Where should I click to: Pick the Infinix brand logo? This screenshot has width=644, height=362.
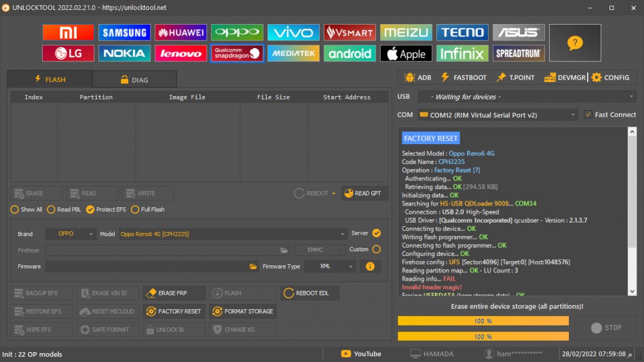(x=462, y=53)
